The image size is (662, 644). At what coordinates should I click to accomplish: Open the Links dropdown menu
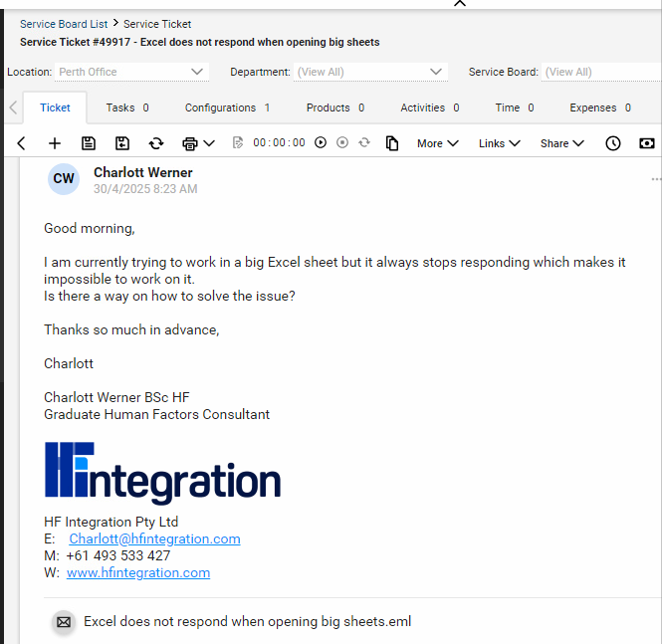pyautogui.click(x=499, y=143)
